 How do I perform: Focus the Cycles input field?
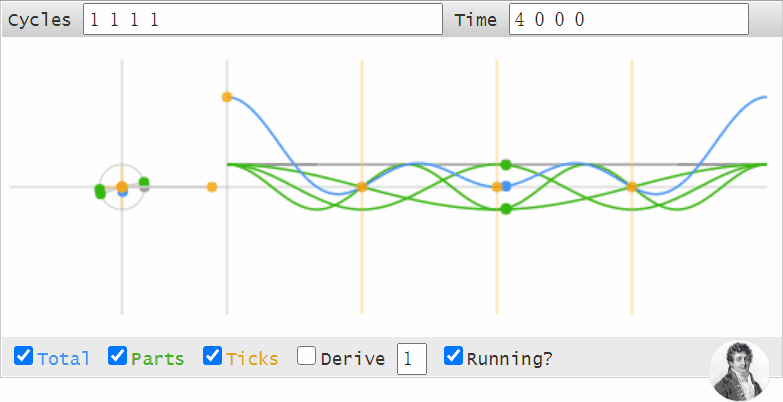[263, 19]
